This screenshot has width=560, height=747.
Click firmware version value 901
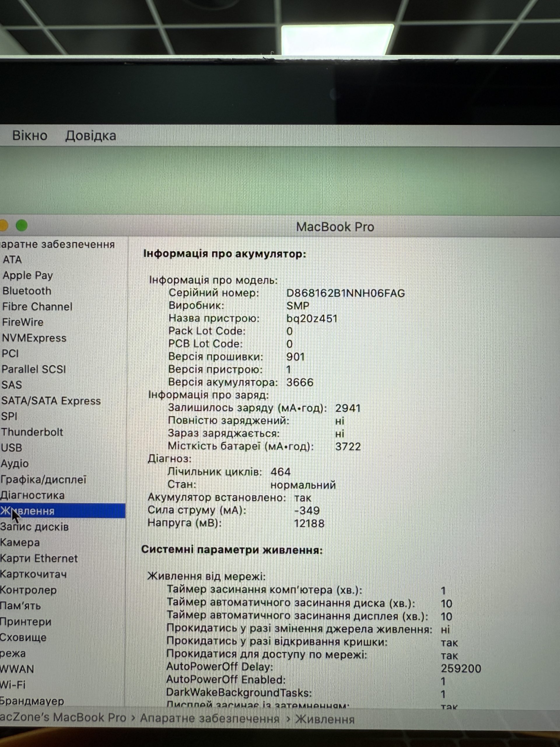pos(295,357)
